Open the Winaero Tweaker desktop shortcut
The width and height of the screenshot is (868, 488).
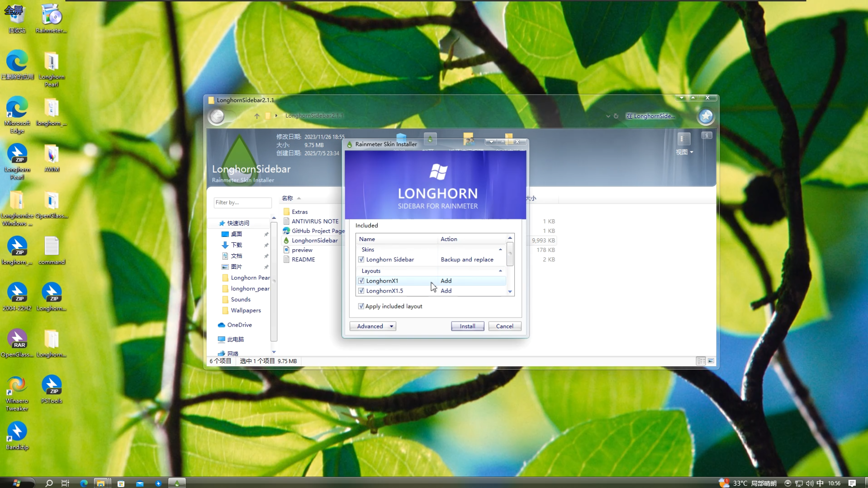(x=17, y=393)
